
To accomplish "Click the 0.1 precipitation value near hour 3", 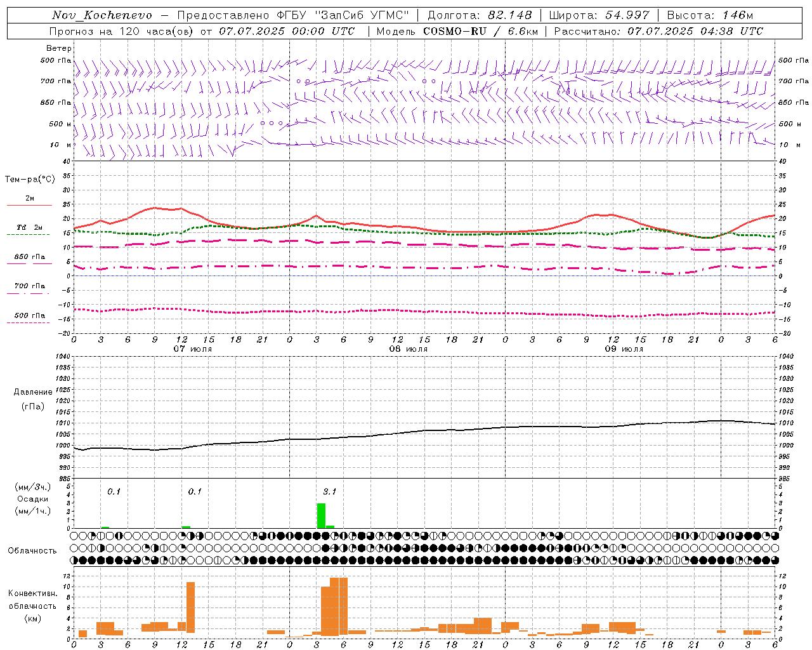I will coord(114,491).
